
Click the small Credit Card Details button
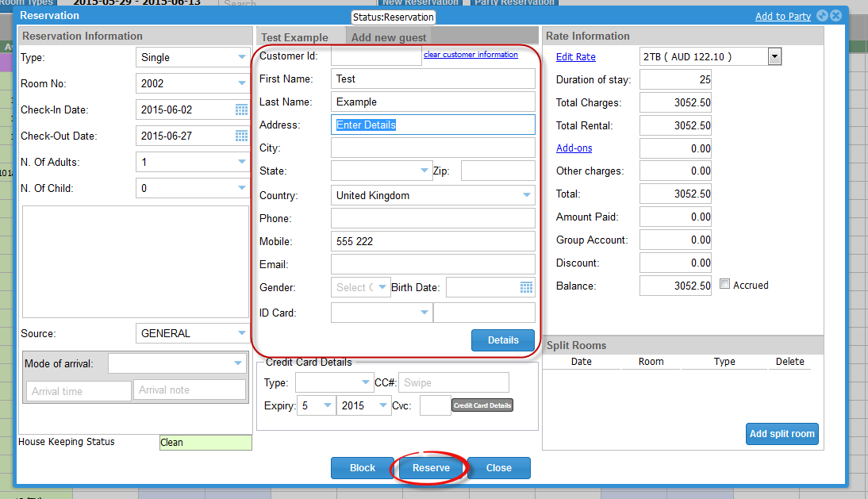482,405
